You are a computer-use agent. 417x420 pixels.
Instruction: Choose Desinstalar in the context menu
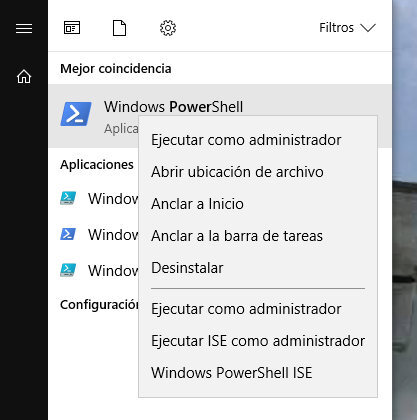click(187, 268)
